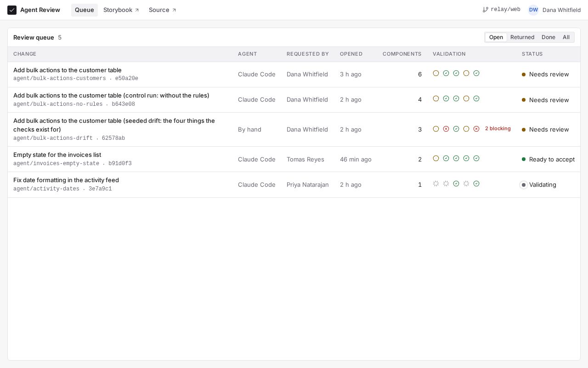Click the last green check in the control run row
This screenshot has height=368, width=588.
[x=476, y=98]
